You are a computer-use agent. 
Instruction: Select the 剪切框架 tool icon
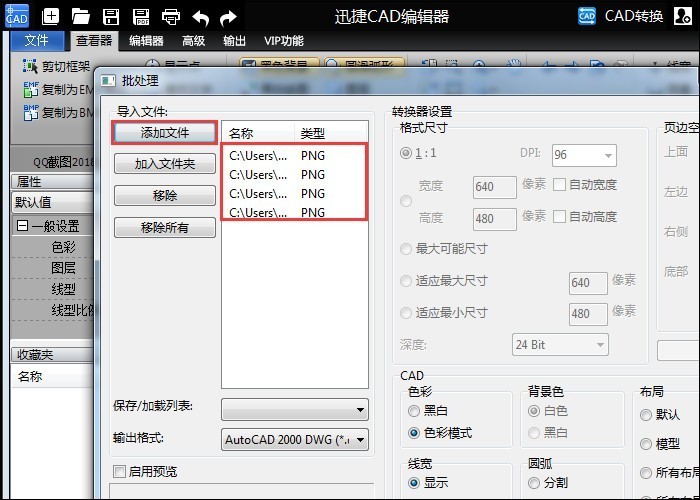30,67
